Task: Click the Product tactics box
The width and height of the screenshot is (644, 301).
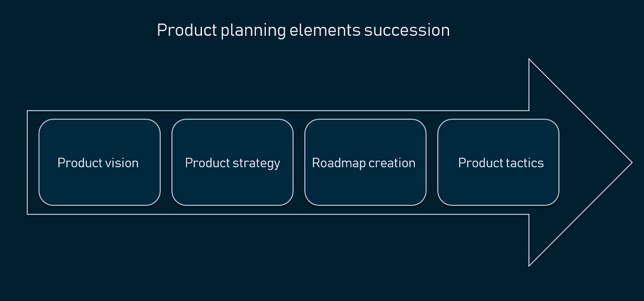Action: click(498, 162)
